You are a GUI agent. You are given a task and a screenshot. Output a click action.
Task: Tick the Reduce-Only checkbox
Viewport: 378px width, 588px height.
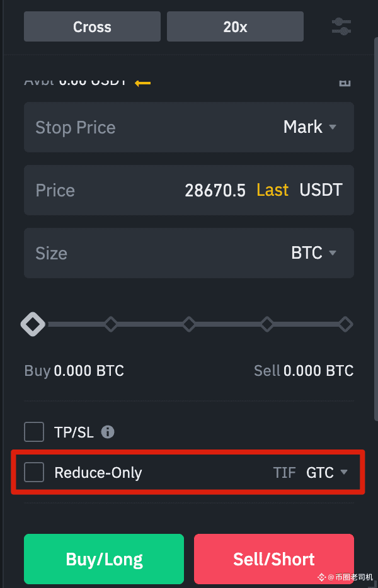tap(34, 472)
